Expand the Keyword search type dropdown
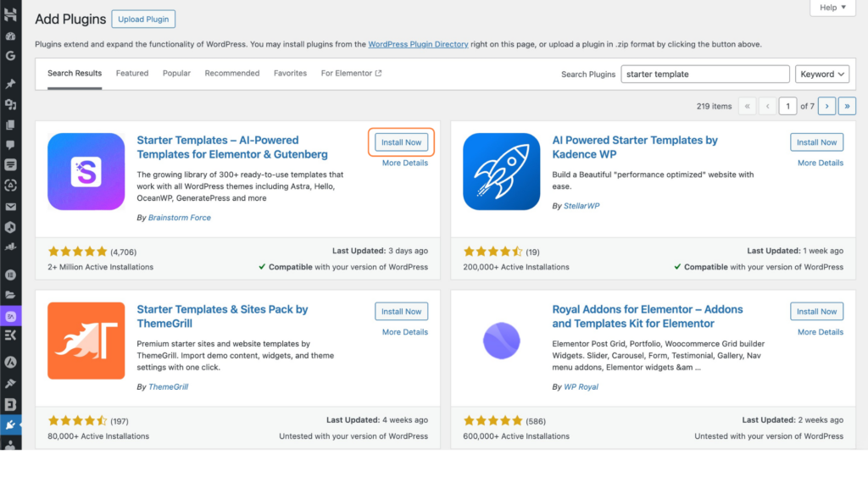 [x=821, y=75]
